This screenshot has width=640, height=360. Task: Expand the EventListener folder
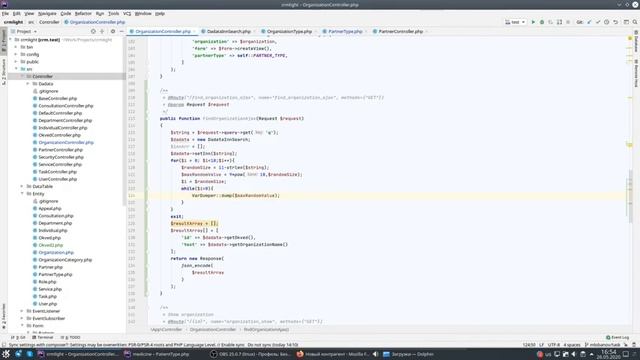[22, 311]
